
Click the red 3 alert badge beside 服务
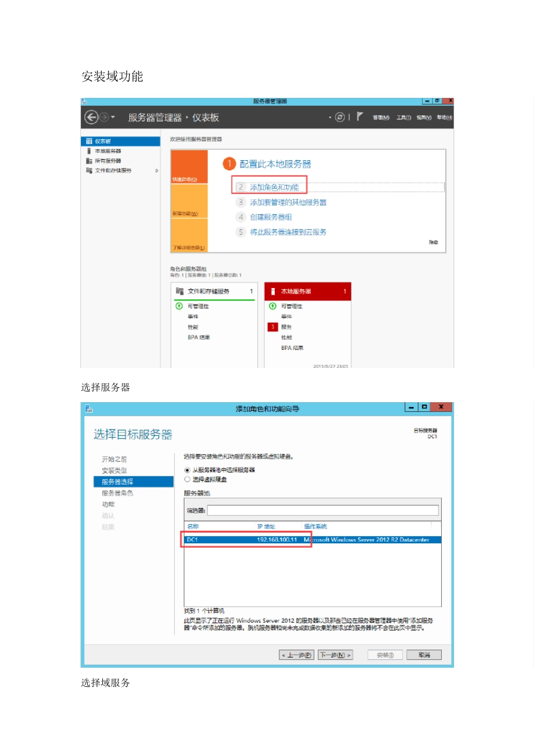pos(273,327)
